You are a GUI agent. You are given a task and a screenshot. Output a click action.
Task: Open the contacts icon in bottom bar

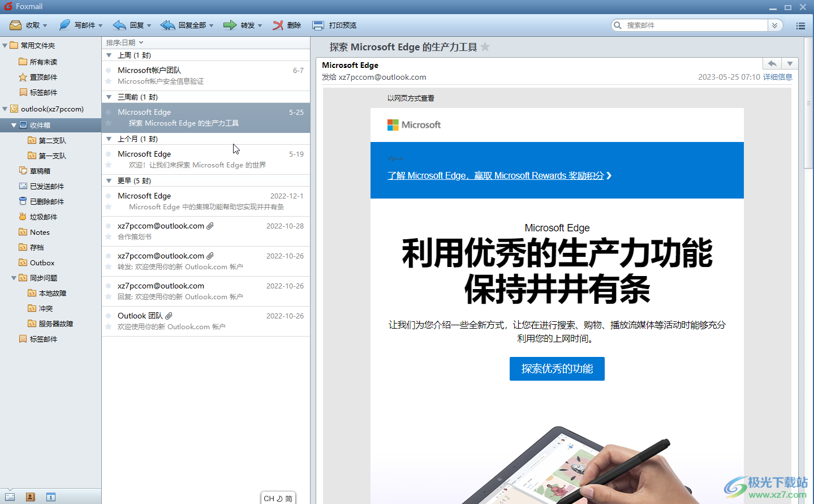click(x=31, y=497)
